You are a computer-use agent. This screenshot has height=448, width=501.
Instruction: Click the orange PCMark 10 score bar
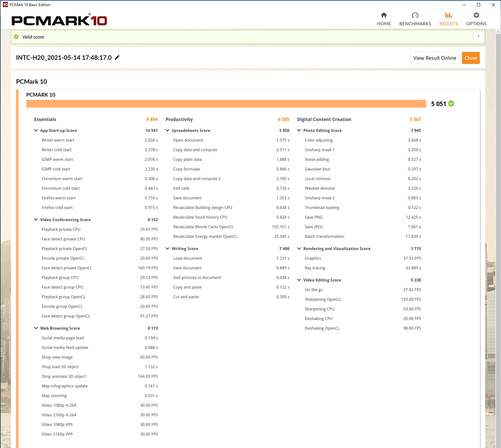point(226,104)
